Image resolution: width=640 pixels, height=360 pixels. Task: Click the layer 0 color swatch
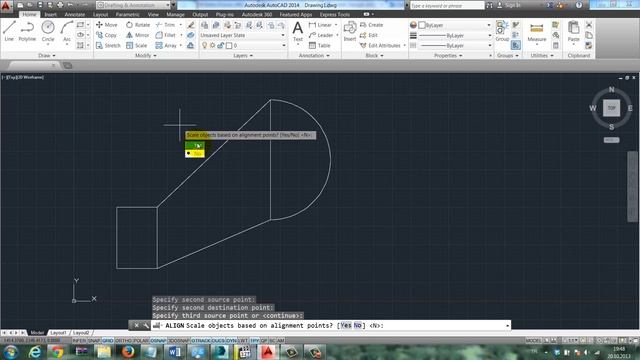tap(229, 45)
